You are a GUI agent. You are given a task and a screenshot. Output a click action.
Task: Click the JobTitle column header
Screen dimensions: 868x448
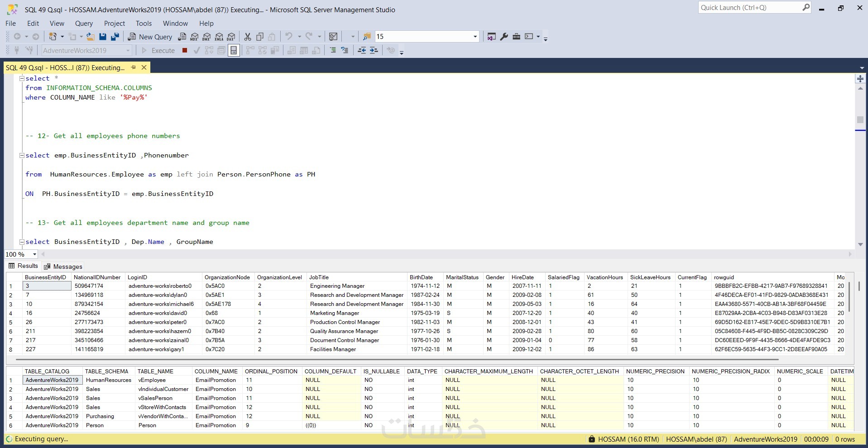tap(319, 277)
